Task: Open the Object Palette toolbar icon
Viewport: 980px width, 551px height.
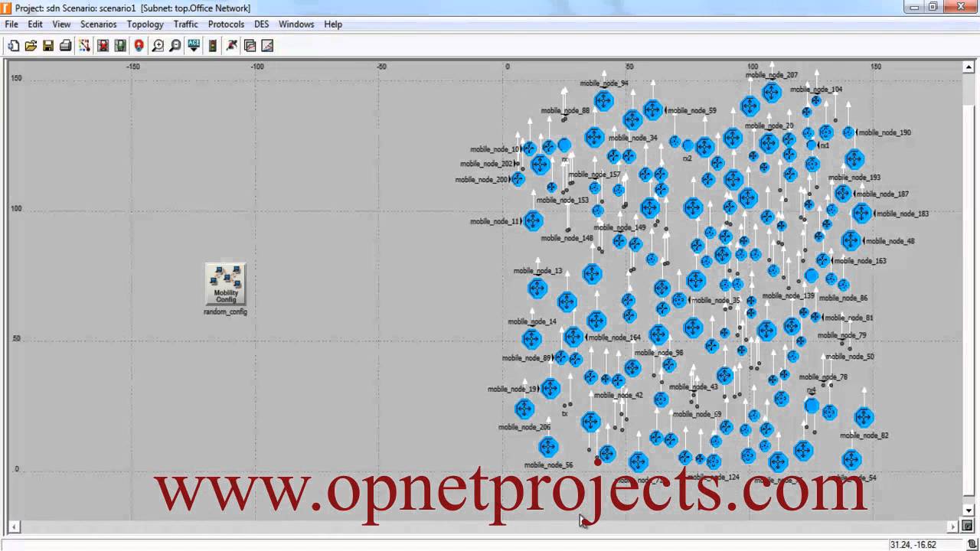Action: pos(84,46)
